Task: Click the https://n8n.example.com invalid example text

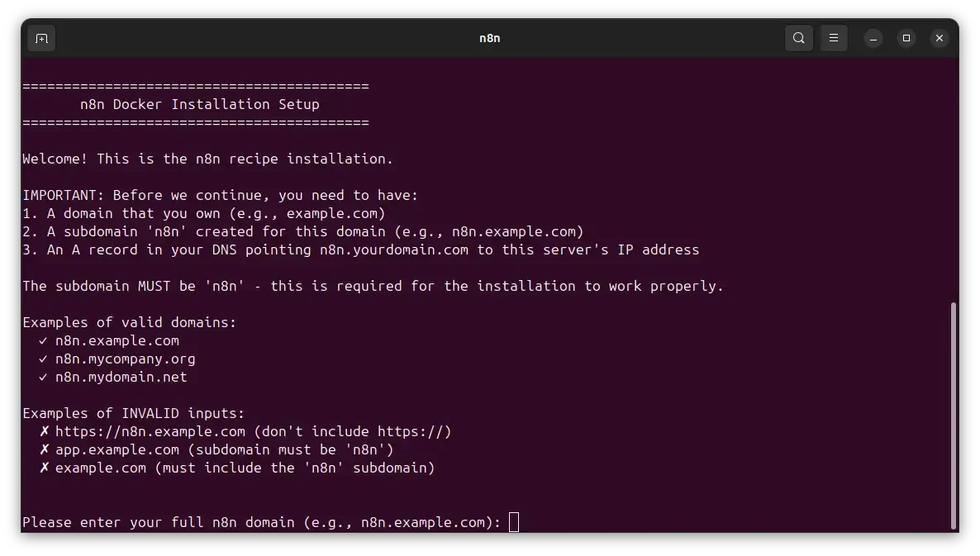Action: click(150, 431)
